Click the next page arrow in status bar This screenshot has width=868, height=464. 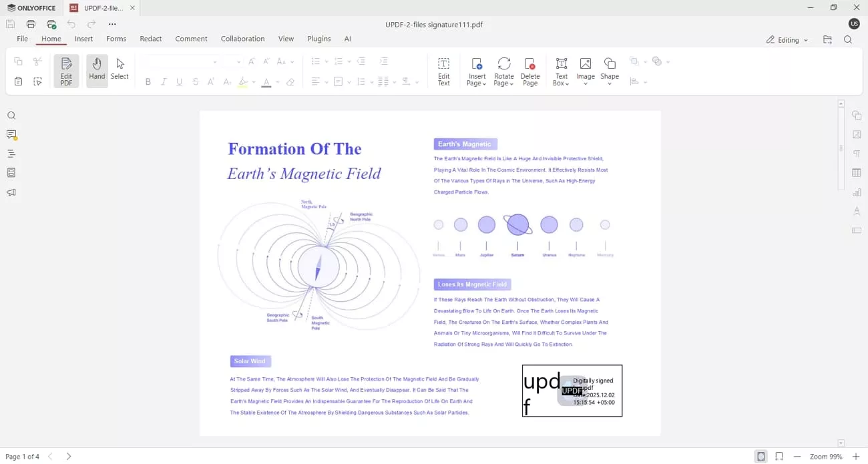coord(69,457)
